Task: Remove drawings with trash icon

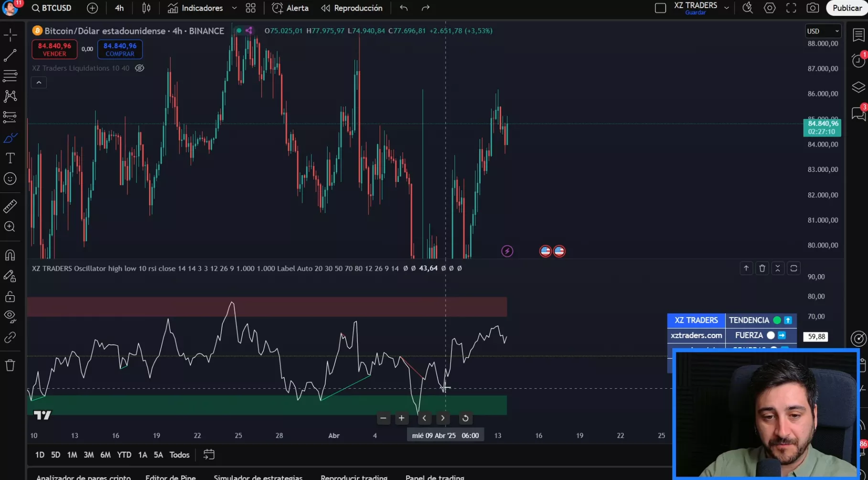Action: click(10, 365)
